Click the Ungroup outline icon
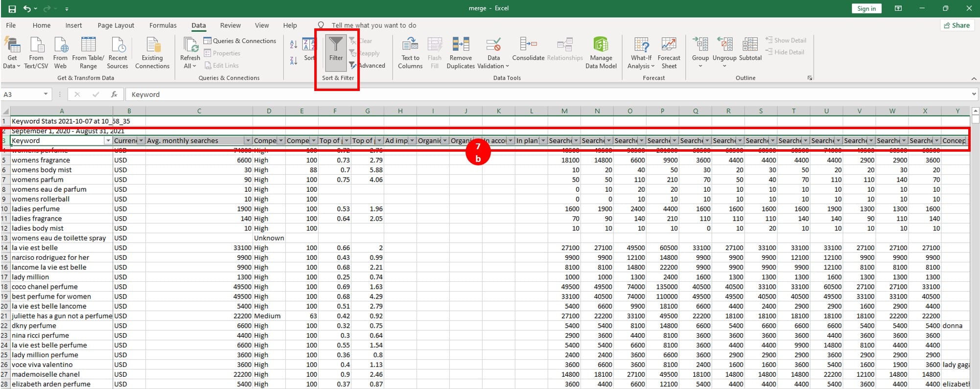980x389 pixels. [724, 45]
